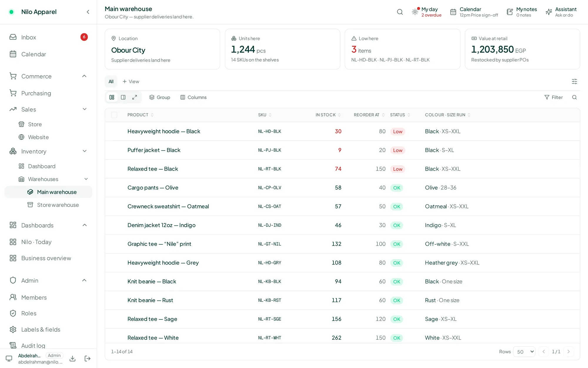This screenshot has width=588, height=368.
Task: Collapse the Dashboards section
Action: click(x=85, y=225)
